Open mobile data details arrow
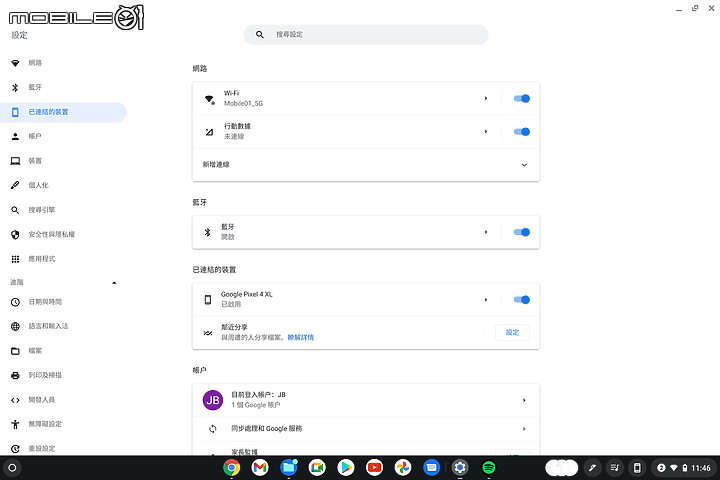The image size is (720, 480). 486,132
